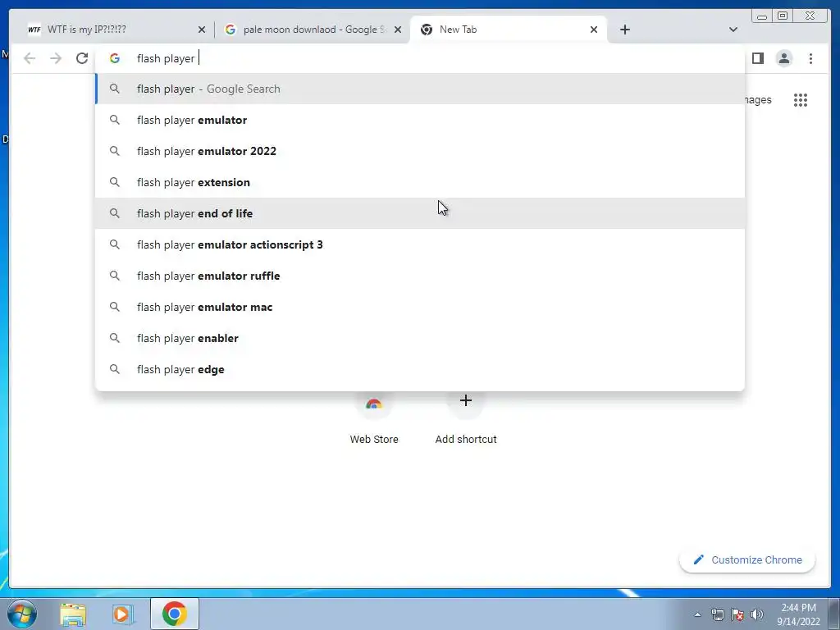Click the address bar containing flash player
Image resolution: width=840 pixels, height=630 pixels.
click(x=420, y=58)
